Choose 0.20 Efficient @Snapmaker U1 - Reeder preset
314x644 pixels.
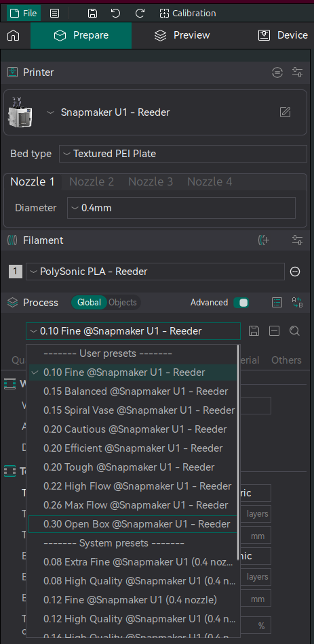(x=132, y=448)
